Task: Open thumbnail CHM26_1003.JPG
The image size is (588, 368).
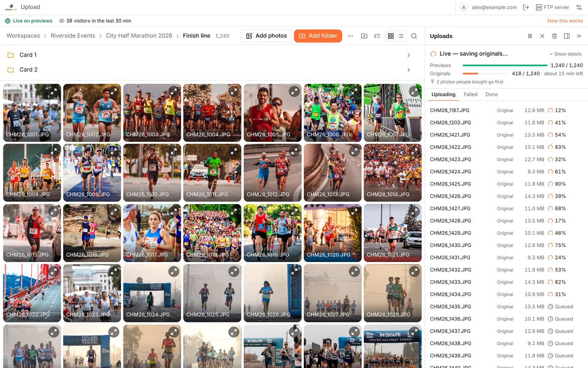Action: coord(152,113)
